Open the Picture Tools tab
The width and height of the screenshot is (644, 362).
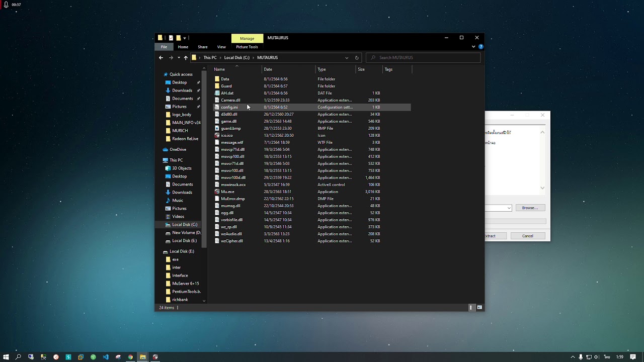point(247,47)
